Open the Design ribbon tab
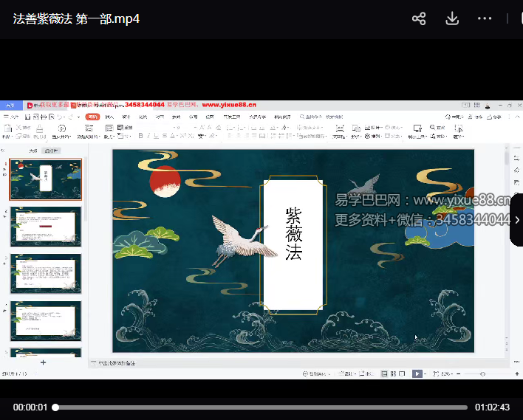 click(x=126, y=117)
